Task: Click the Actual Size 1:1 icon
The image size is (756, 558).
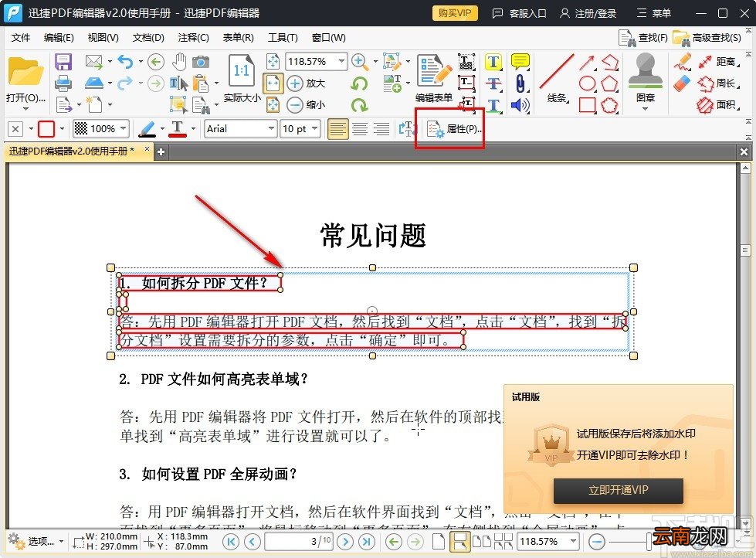Action: [x=241, y=71]
